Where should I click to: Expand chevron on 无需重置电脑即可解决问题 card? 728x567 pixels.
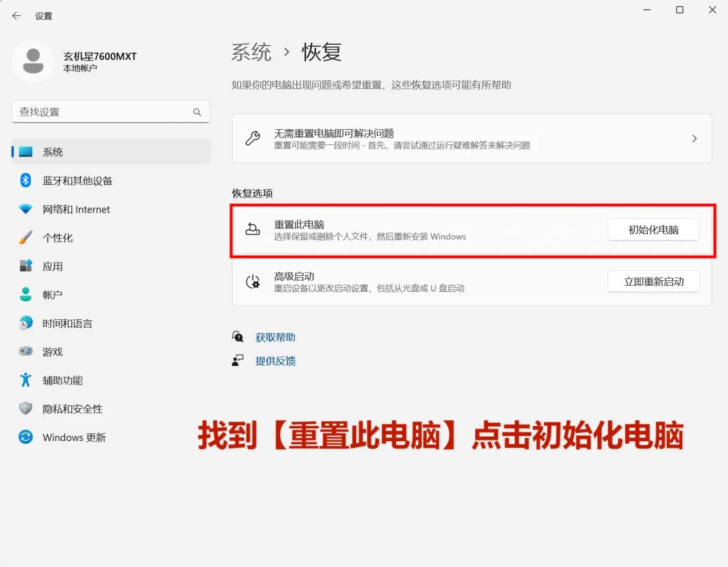(x=694, y=139)
